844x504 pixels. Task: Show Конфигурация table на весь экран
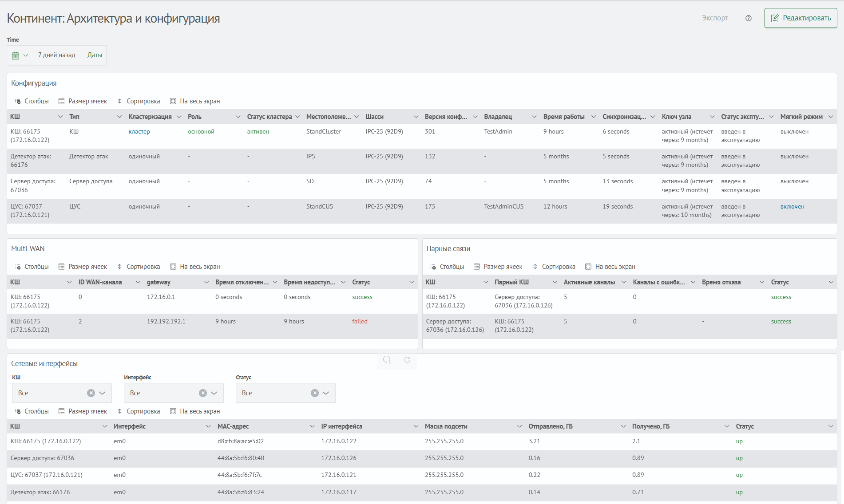click(195, 101)
